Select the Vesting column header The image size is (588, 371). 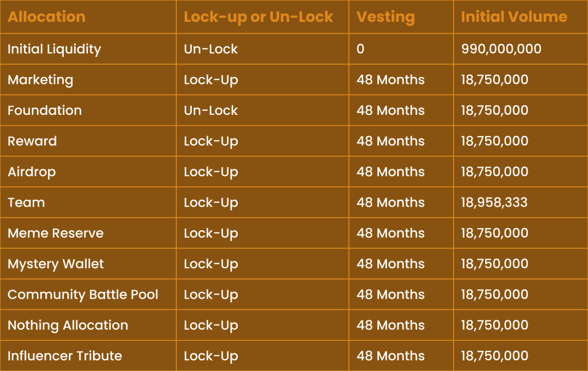[x=385, y=17]
